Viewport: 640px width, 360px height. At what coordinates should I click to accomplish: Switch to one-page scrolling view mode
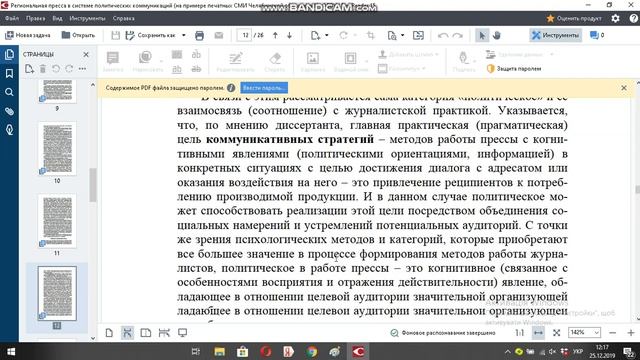127,333
